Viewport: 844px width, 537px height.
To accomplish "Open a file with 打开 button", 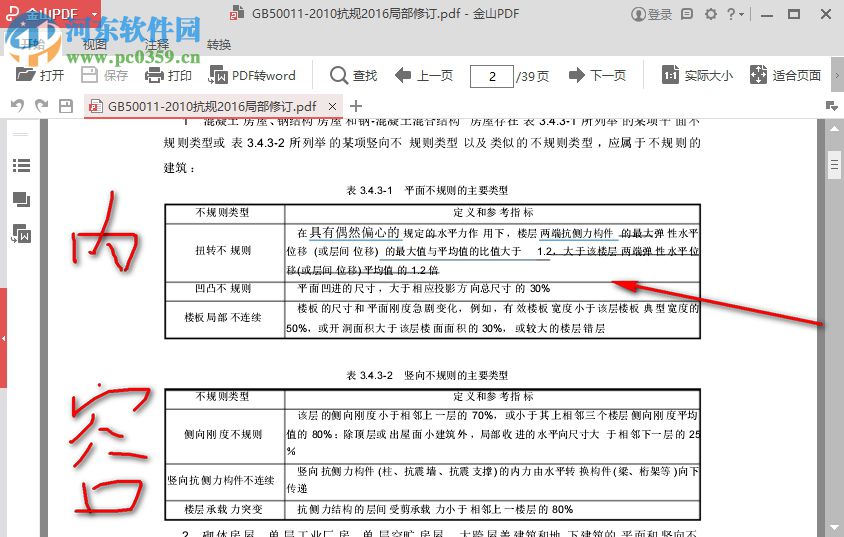I will coord(40,75).
